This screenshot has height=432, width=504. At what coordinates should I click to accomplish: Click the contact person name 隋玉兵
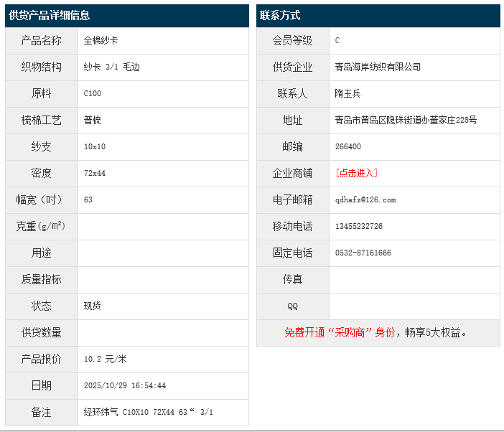348,93
